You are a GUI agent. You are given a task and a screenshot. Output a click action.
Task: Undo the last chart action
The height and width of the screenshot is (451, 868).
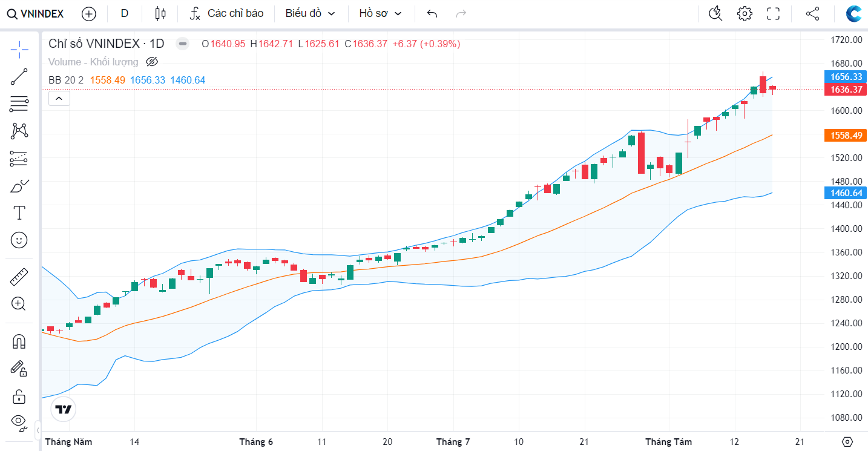(x=432, y=14)
